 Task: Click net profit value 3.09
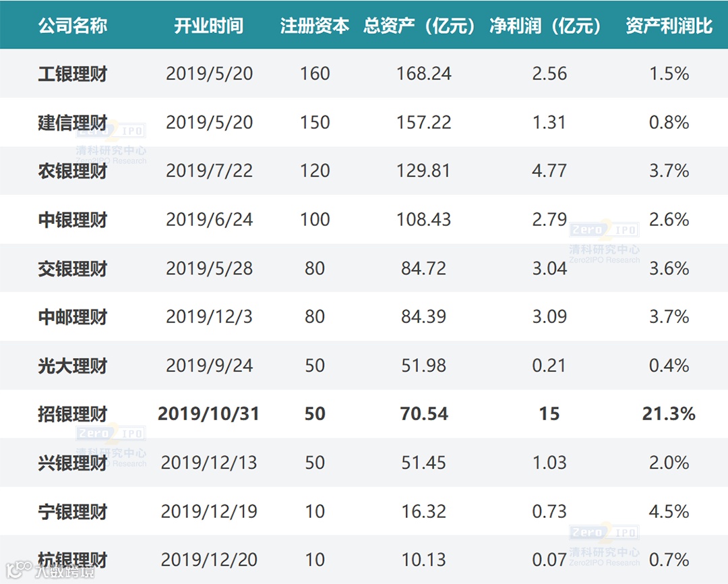tap(550, 317)
